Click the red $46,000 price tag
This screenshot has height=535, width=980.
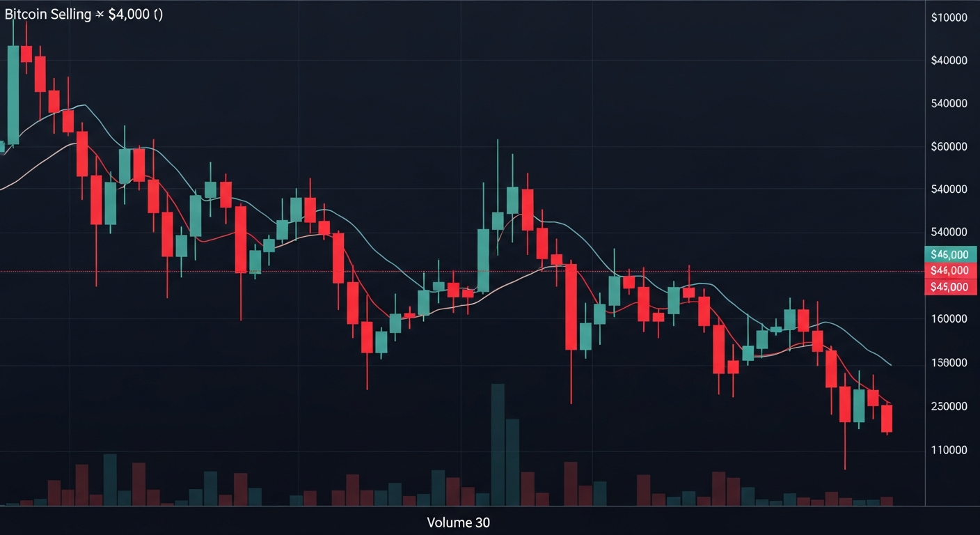tap(950, 270)
